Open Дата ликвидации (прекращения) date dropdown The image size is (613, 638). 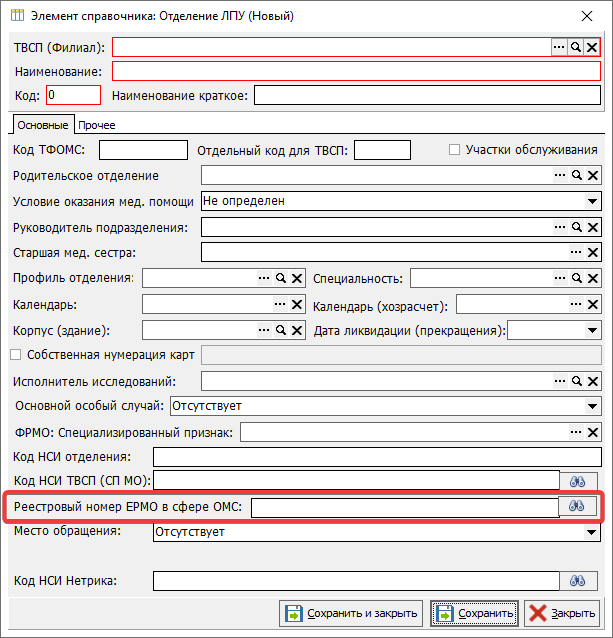click(x=592, y=330)
